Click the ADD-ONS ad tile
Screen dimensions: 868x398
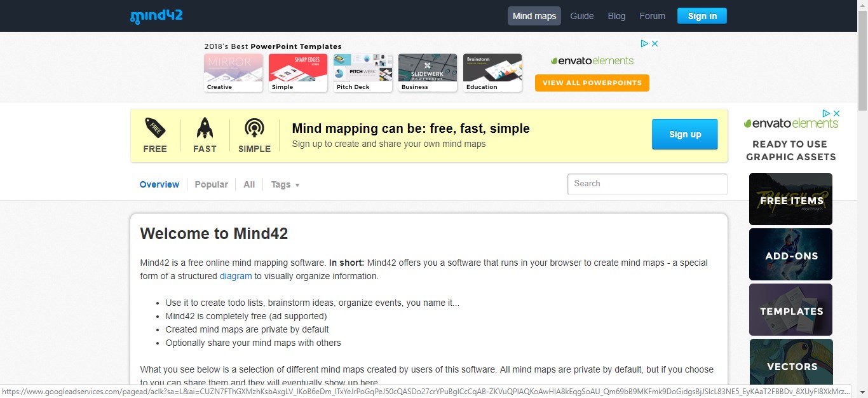(791, 254)
